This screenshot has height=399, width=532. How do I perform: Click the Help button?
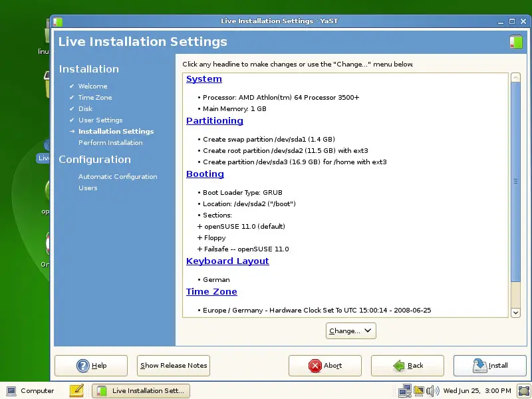[91, 365]
